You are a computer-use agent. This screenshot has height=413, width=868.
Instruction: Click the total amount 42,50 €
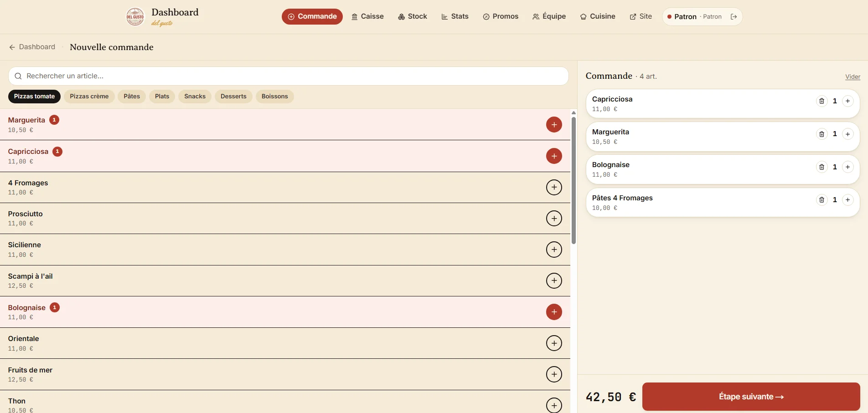tap(611, 397)
